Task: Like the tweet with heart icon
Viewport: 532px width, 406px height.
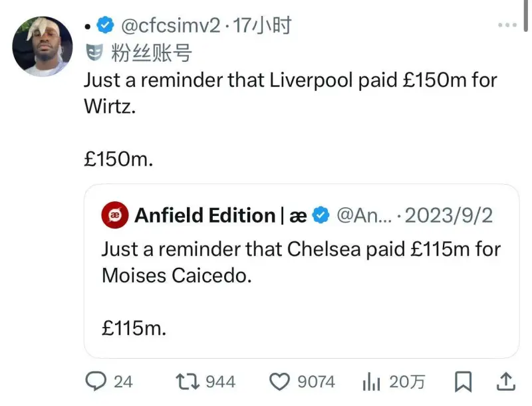Action: pos(280,381)
